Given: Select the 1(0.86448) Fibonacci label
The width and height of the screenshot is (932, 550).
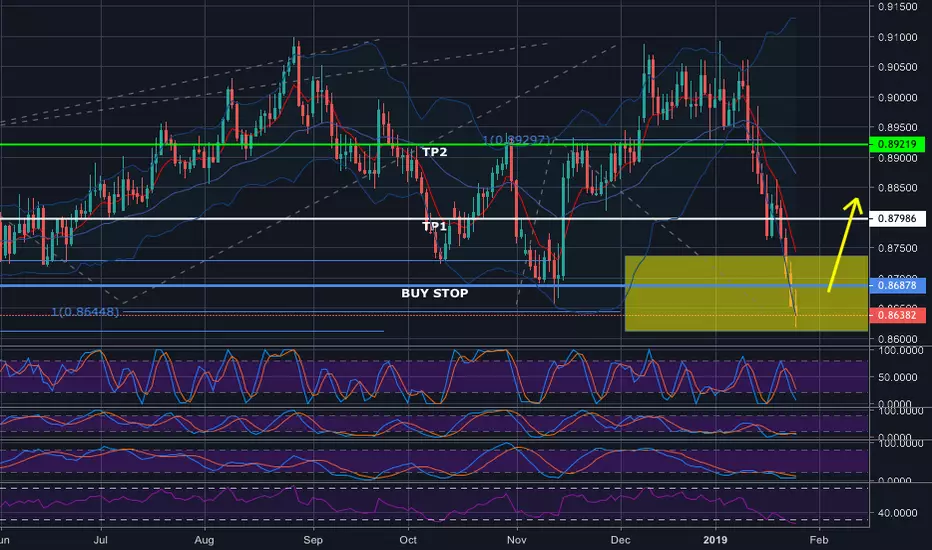Looking at the screenshot, I should tap(85, 312).
